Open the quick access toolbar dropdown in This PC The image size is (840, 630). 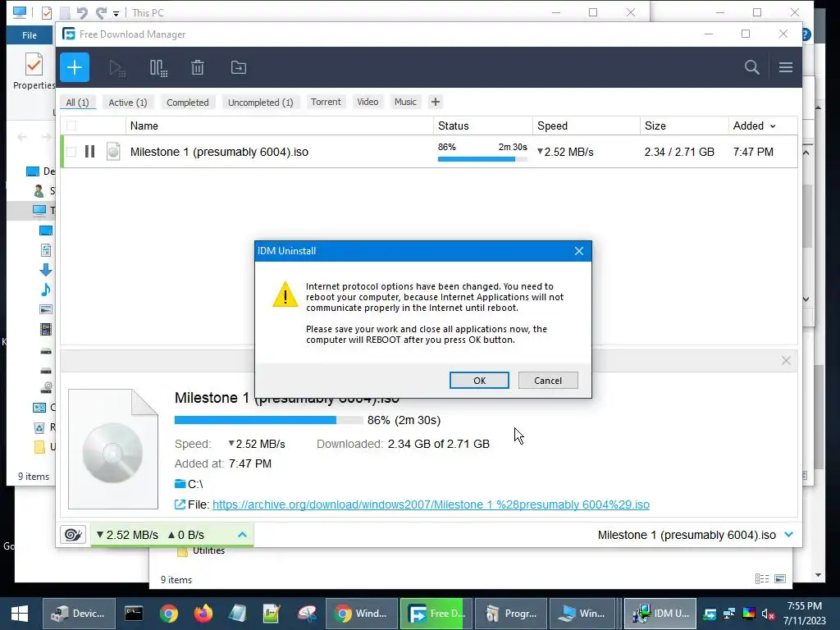[x=116, y=13]
